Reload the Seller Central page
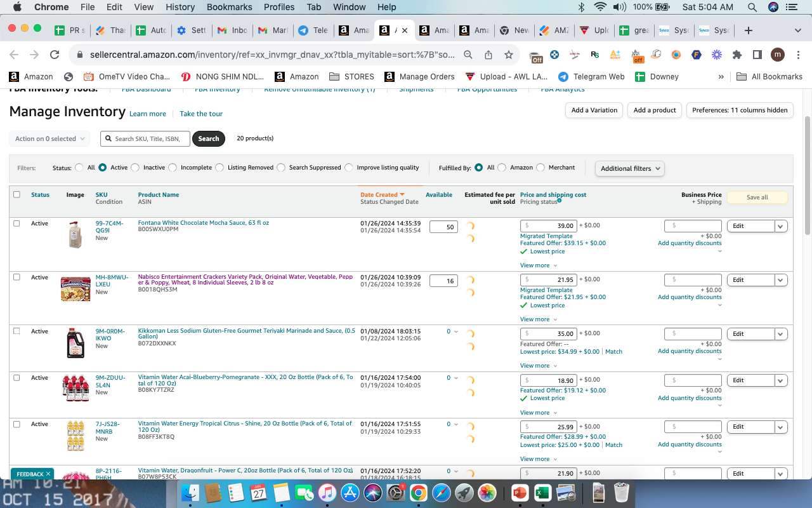Image resolution: width=812 pixels, height=508 pixels. coord(55,55)
